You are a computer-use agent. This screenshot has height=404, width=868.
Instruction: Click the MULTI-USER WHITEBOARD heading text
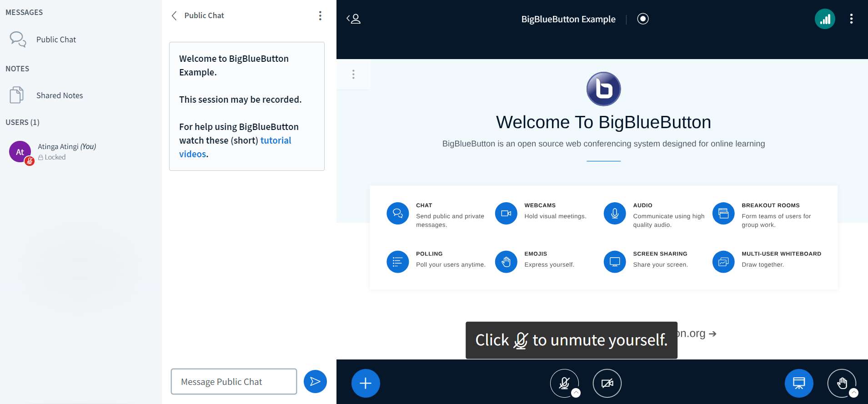click(781, 254)
